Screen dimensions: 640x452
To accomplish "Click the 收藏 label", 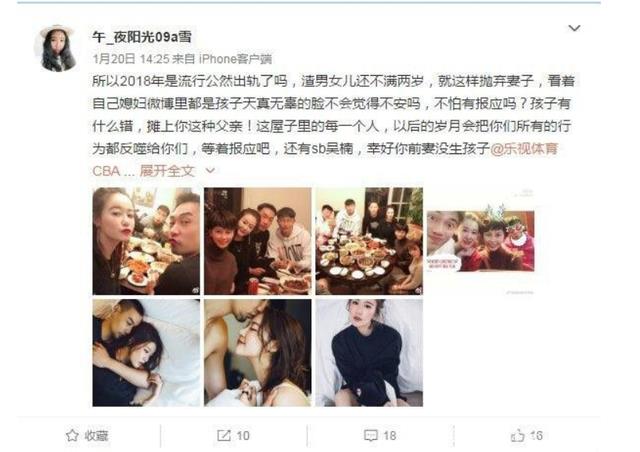I will [x=96, y=436].
